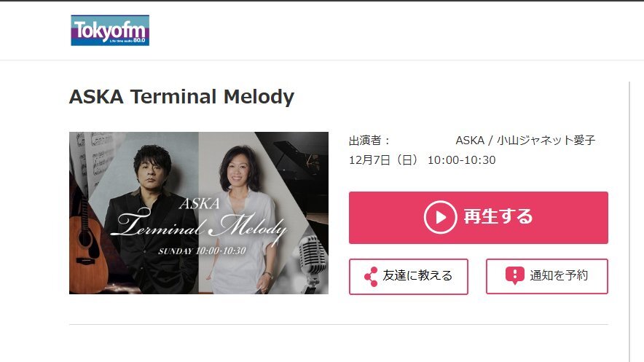
Task: Click SUNDAY 10:00-10:30 text on the banner
Action: (202, 251)
